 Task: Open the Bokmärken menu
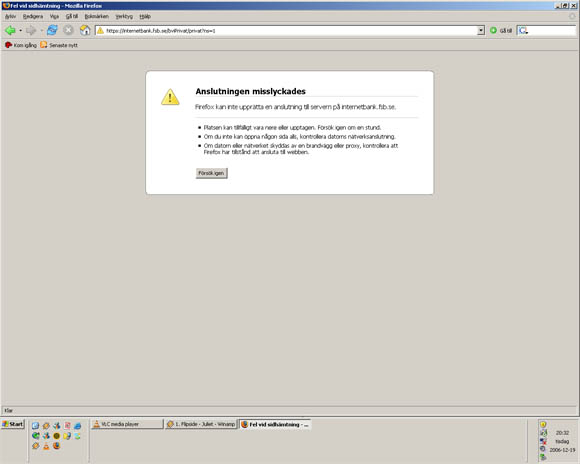(x=97, y=16)
